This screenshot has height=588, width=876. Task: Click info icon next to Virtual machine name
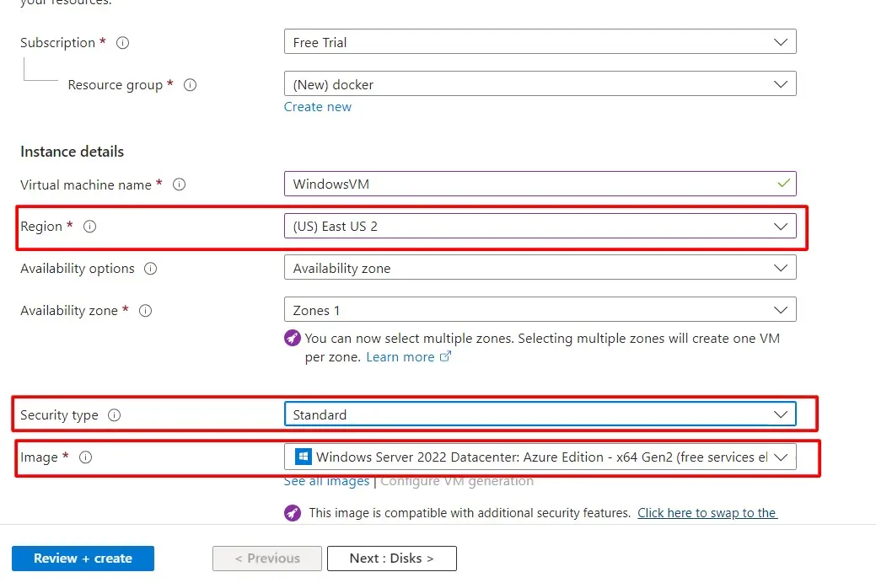click(179, 185)
